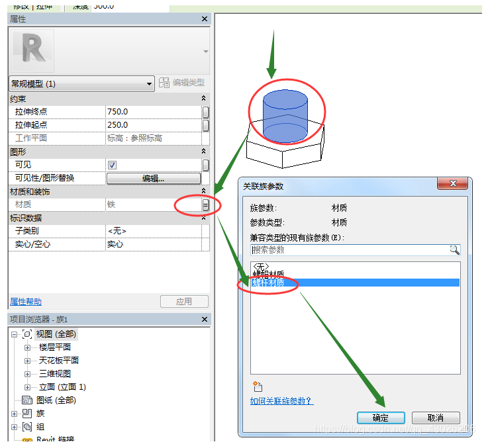Screen dimensions: 488x448
Task: Open the 常规模型 (1) filter dropdown
Action: pos(82,83)
